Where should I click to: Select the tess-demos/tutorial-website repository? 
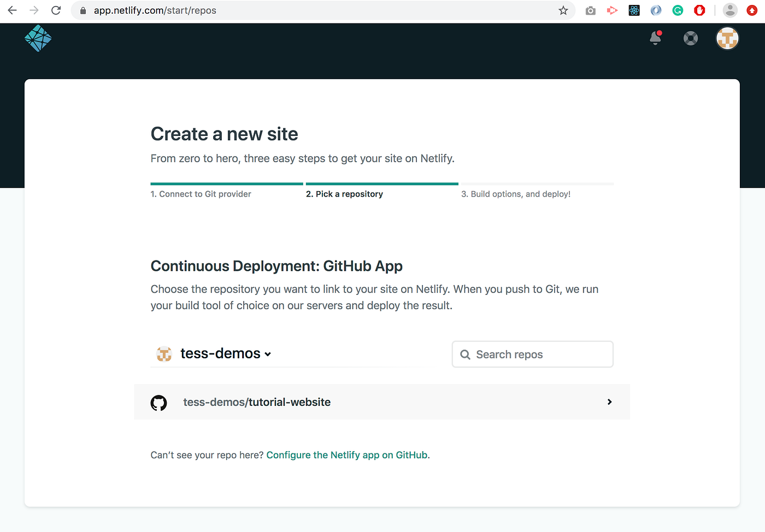point(257,402)
